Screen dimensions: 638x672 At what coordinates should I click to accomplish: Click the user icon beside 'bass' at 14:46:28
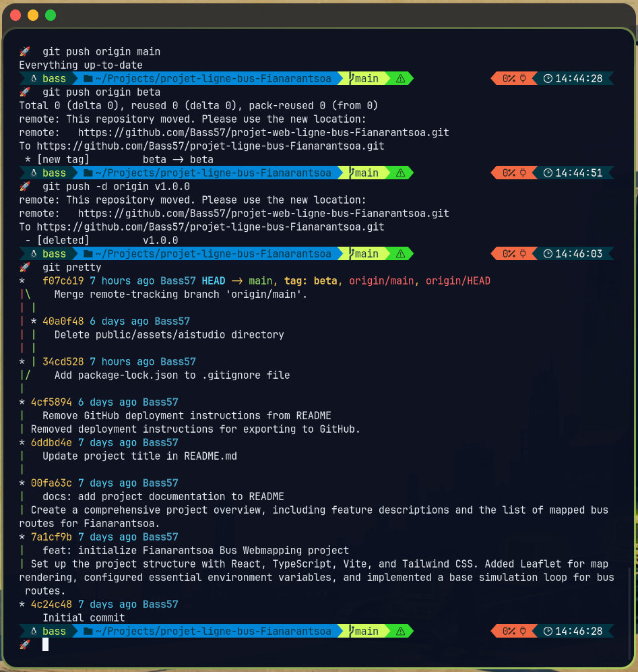(34, 632)
